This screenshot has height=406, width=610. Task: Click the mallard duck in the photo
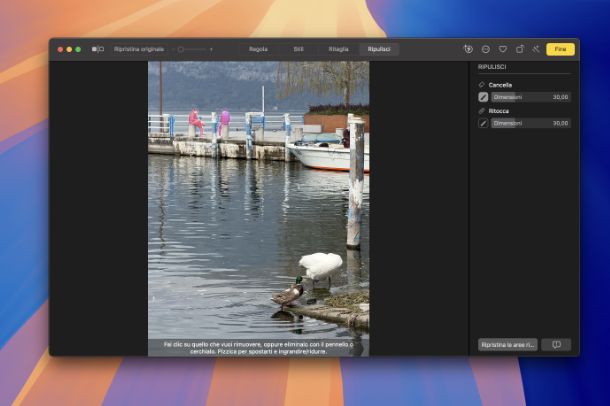288,294
